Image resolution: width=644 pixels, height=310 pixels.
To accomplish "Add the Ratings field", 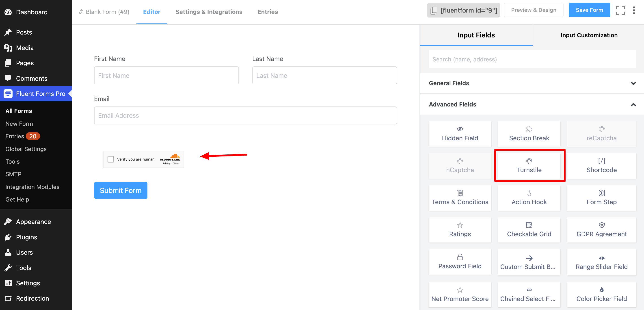I will click(x=460, y=230).
